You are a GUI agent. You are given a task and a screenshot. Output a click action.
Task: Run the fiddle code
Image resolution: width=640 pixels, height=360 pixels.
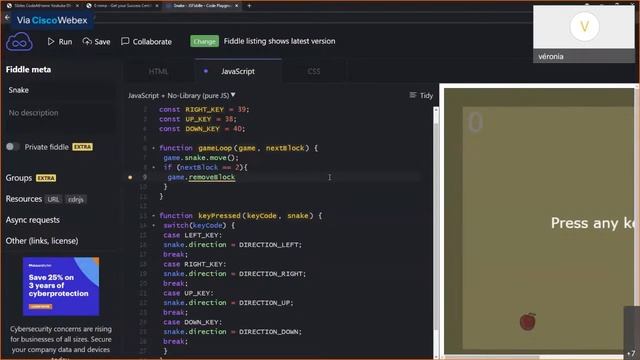[x=60, y=42]
